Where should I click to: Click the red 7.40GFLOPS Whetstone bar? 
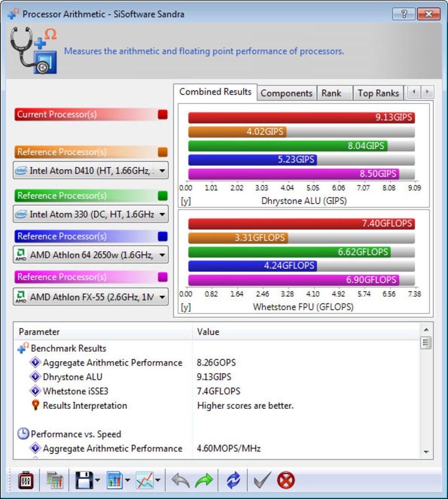[301, 224]
